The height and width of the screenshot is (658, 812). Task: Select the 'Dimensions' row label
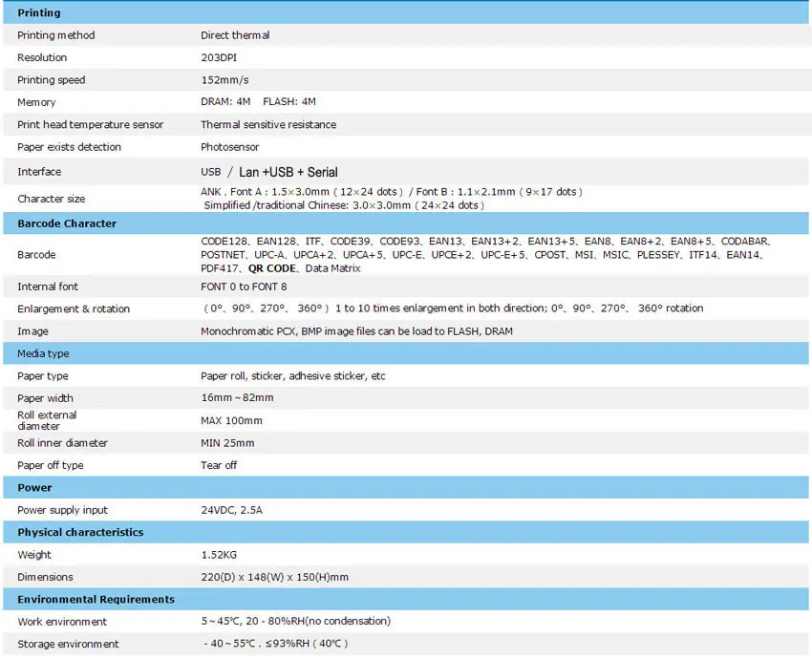[x=45, y=577]
